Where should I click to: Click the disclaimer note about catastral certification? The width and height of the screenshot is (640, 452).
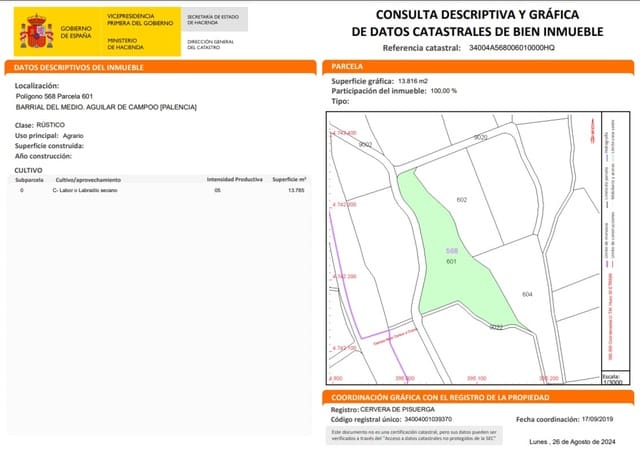[x=414, y=435]
